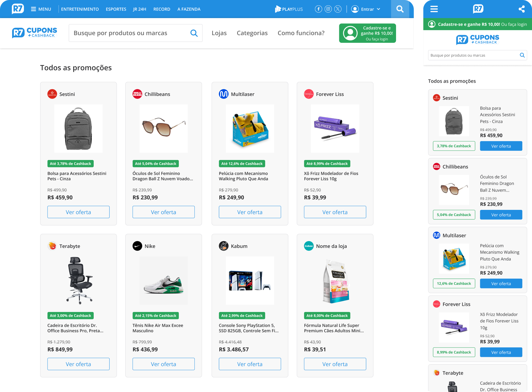Focus desktop Busque por produtos ou marcas field
This screenshot has height=392, width=532.
(135, 33)
